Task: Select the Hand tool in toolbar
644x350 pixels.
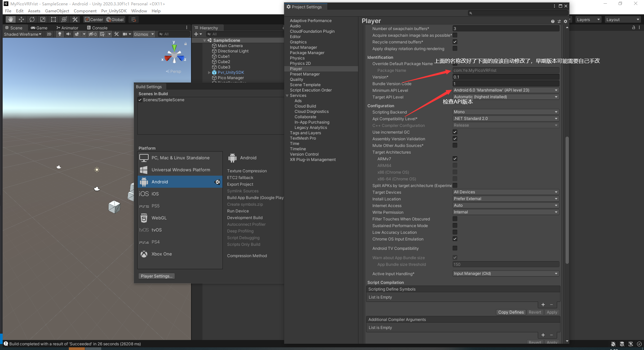Action: pyautogui.click(x=11, y=19)
